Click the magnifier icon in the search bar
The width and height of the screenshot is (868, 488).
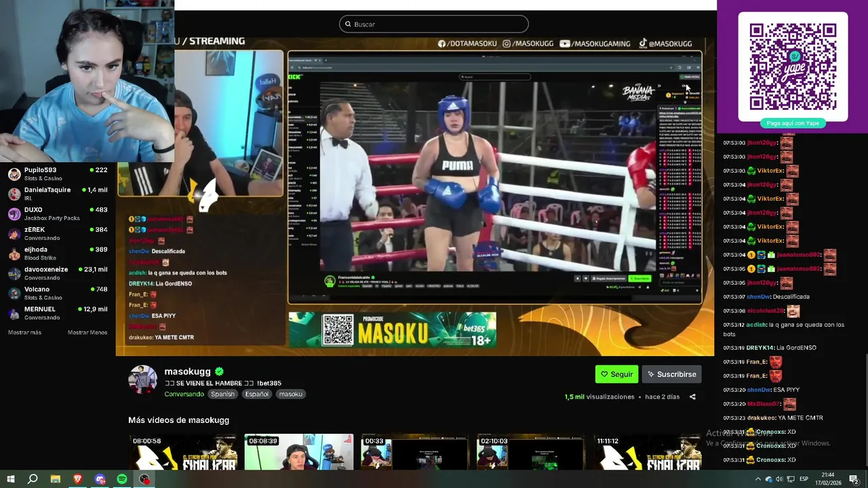click(x=349, y=24)
